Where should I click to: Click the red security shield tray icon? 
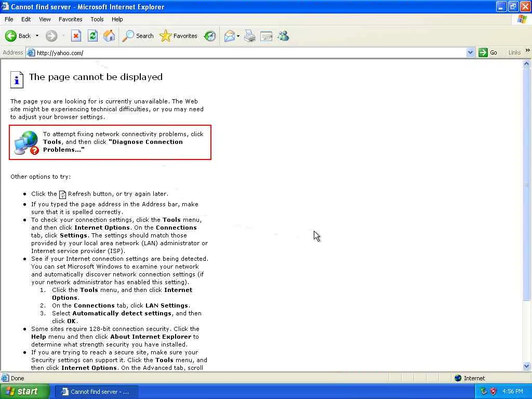(x=494, y=392)
